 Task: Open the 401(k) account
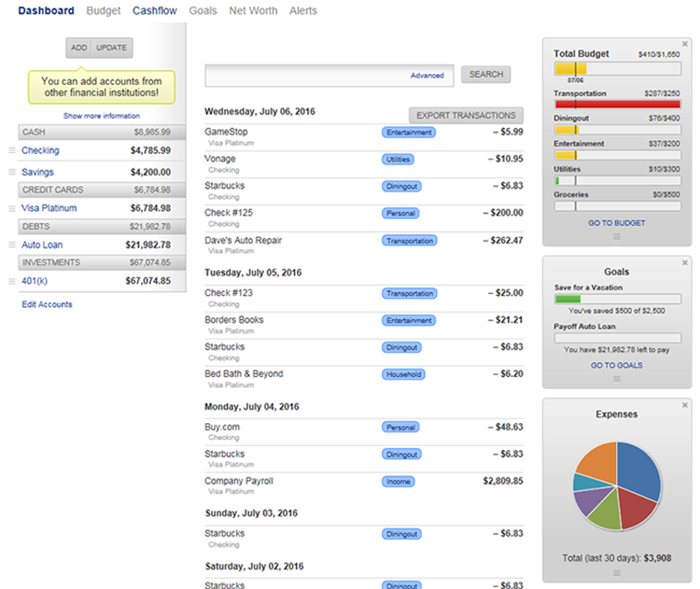(34, 281)
